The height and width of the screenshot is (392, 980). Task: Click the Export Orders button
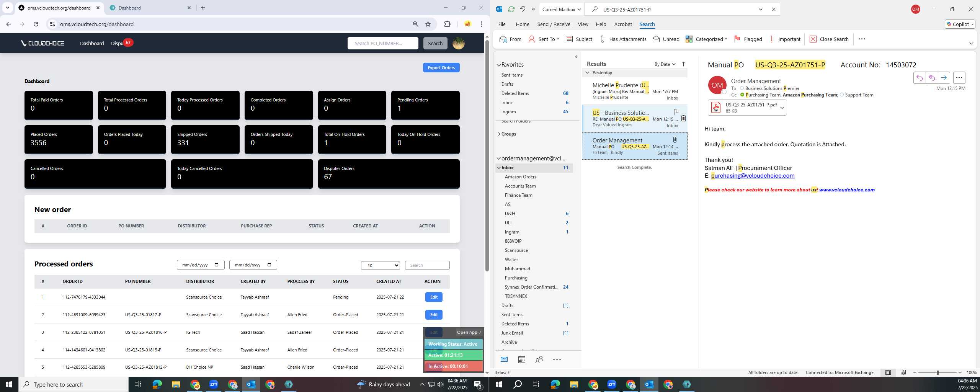pyautogui.click(x=441, y=68)
